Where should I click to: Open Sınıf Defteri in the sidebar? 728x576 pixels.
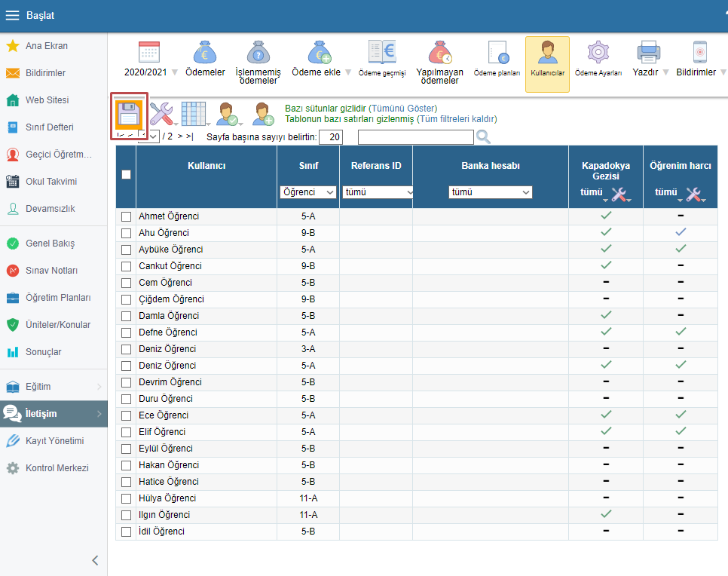click(x=50, y=127)
